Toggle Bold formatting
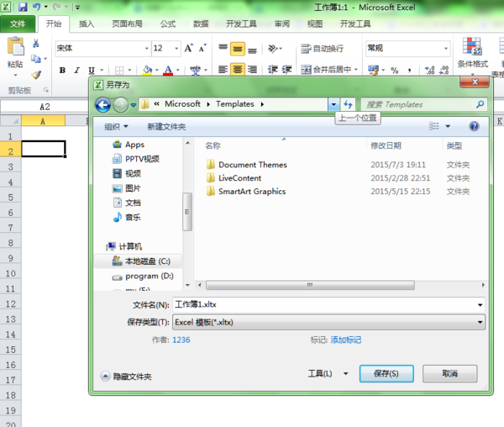This screenshot has width=504, height=427. [62, 70]
